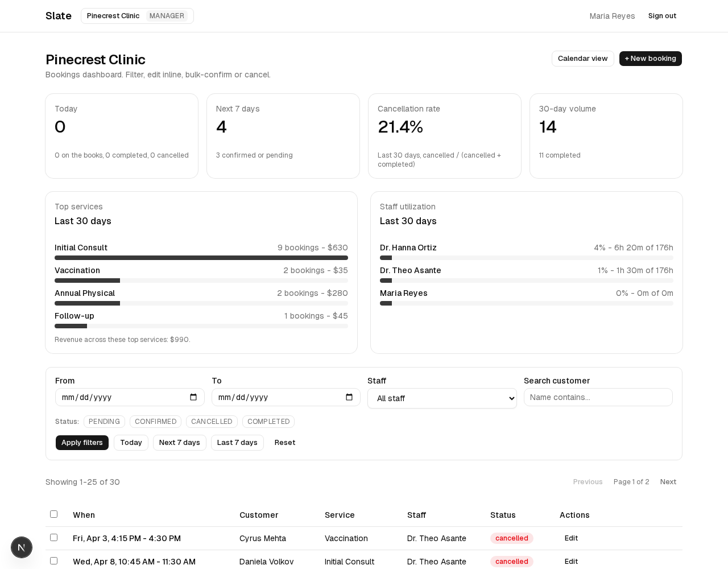Click the From date field

click(x=130, y=397)
